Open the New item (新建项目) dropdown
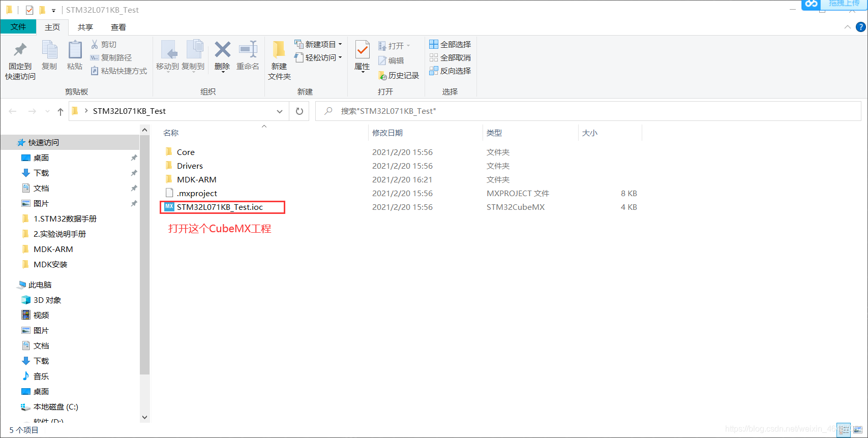Image resolution: width=868 pixels, height=438 pixels. click(x=318, y=45)
